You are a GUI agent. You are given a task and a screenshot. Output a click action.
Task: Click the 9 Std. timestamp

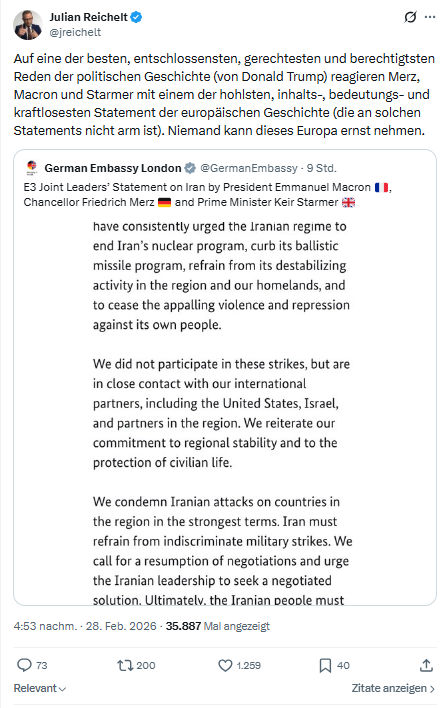321,168
